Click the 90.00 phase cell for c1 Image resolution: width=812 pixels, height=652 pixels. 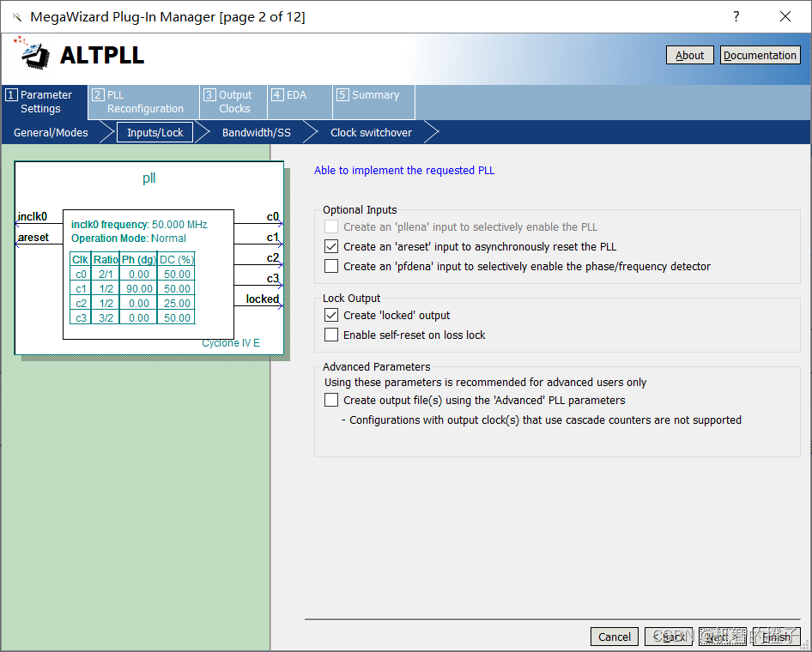pos(139,289)
